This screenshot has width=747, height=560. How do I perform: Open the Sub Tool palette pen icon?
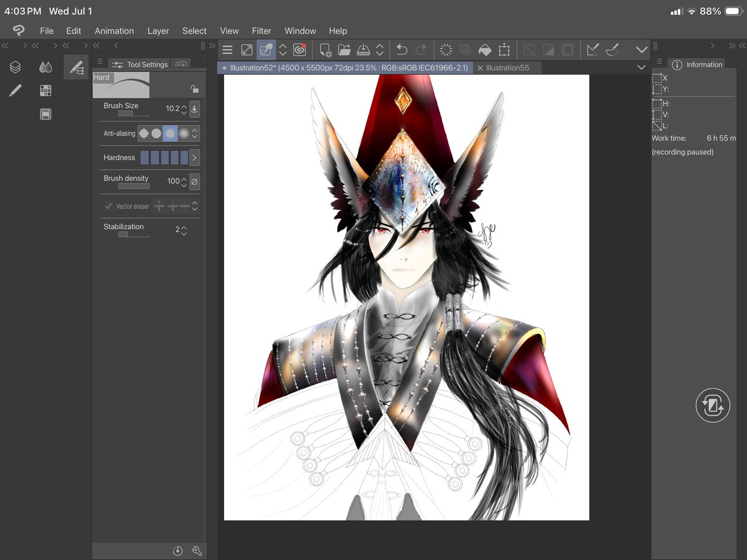tap(76, 67)
